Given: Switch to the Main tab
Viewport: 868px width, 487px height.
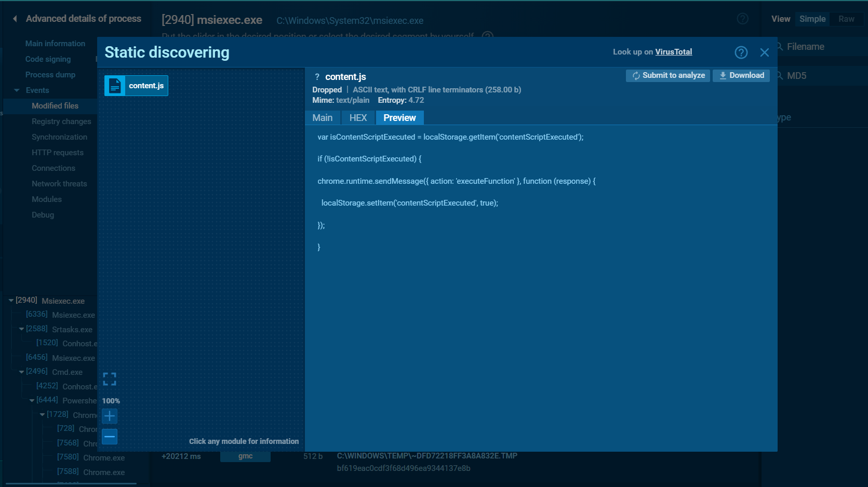Looking at the screenshot, I should tap(322, 118).
